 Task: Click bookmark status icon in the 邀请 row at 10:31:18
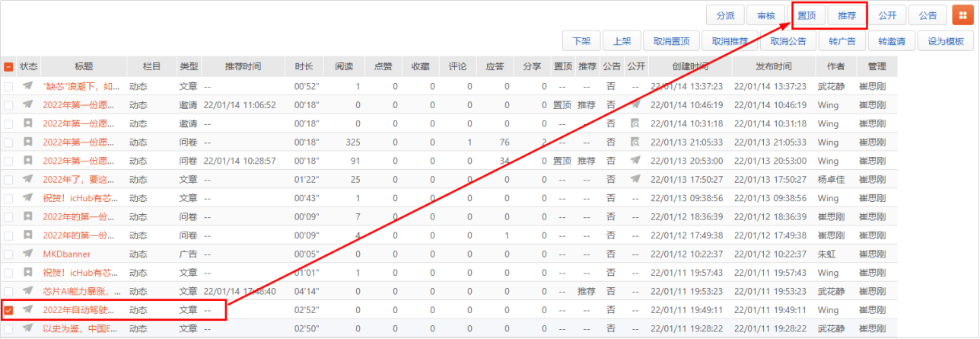coord(28,123)
